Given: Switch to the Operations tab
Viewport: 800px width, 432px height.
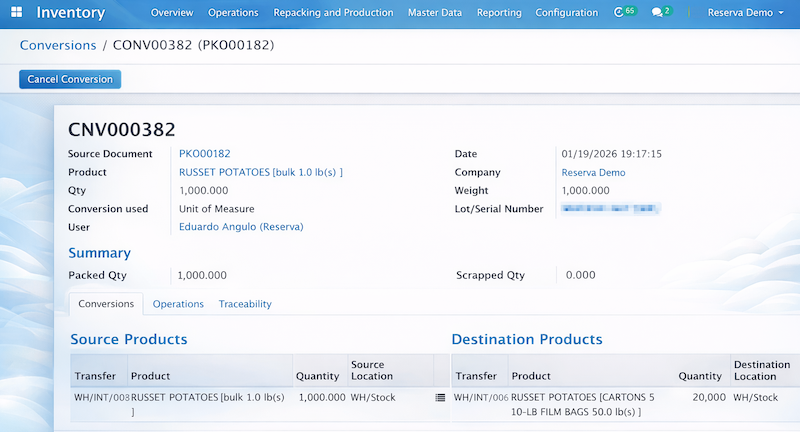Looking at the screenshot, I should (x=178, y=304).
